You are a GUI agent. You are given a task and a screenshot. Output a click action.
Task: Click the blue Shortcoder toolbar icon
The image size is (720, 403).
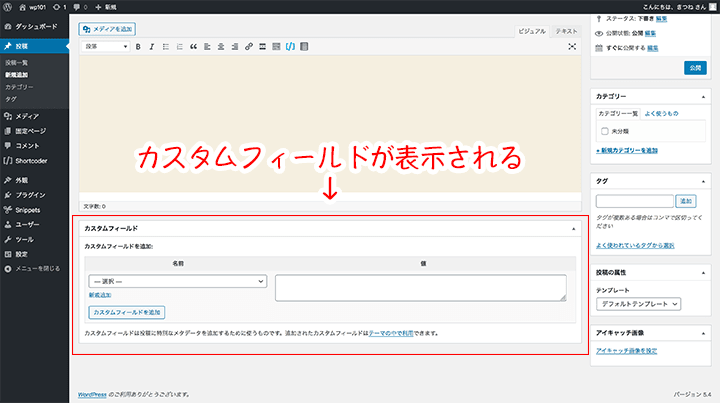click(290, 47)
